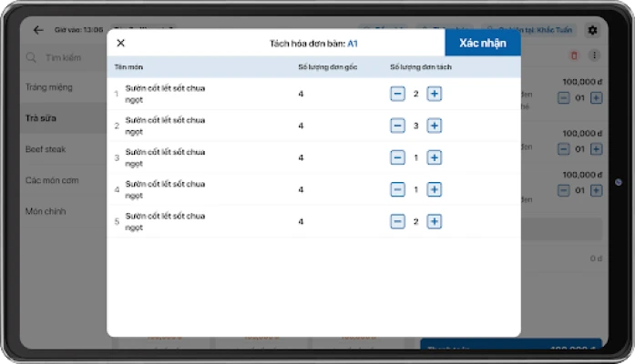Open the settings gear icon
The image size is (635, 364).
click(x=592, y=30)
